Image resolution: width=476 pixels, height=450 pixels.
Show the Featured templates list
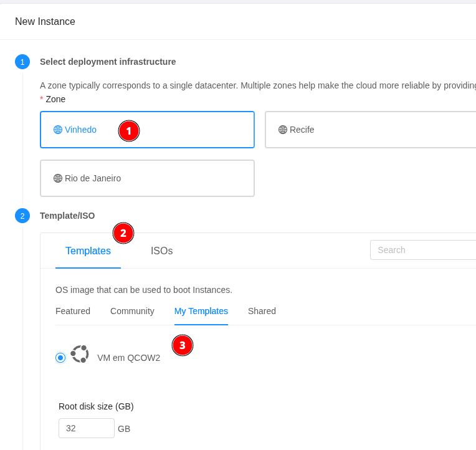73,311
